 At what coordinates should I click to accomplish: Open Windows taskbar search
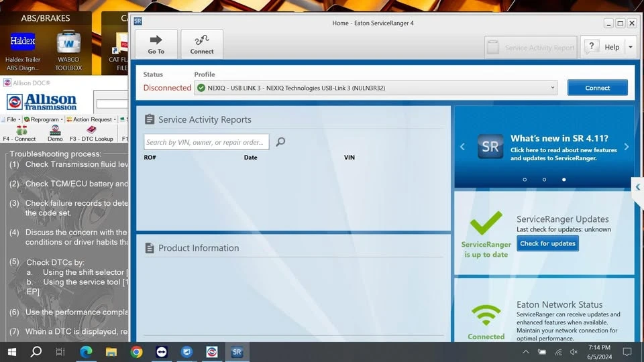pyautogui.click(x=36, y=352)
